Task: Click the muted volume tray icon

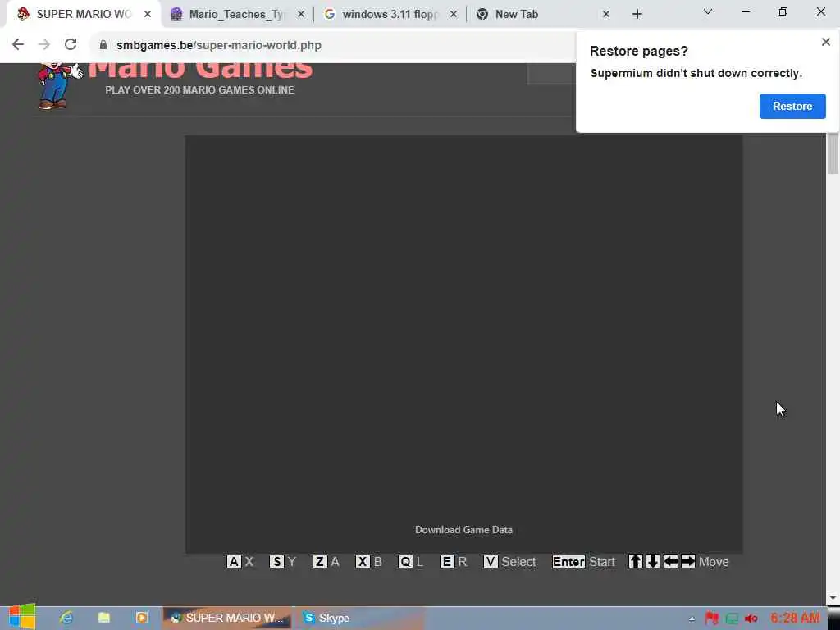Action: 751,619
